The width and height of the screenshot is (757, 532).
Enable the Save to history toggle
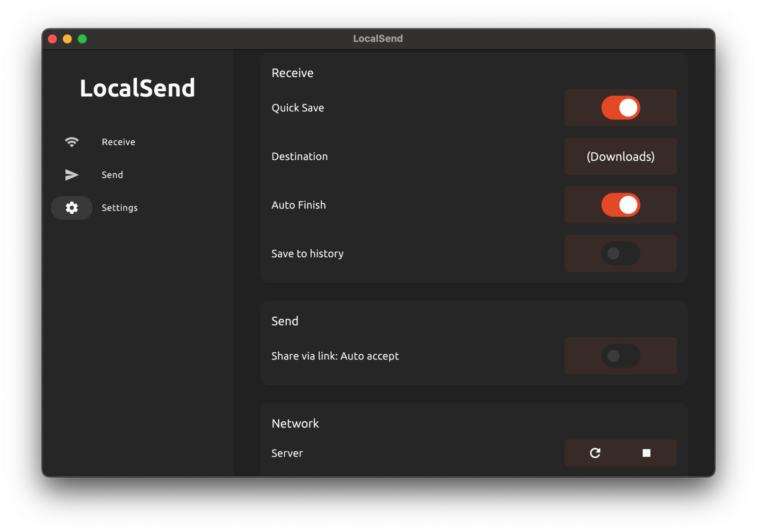[621, 253]
